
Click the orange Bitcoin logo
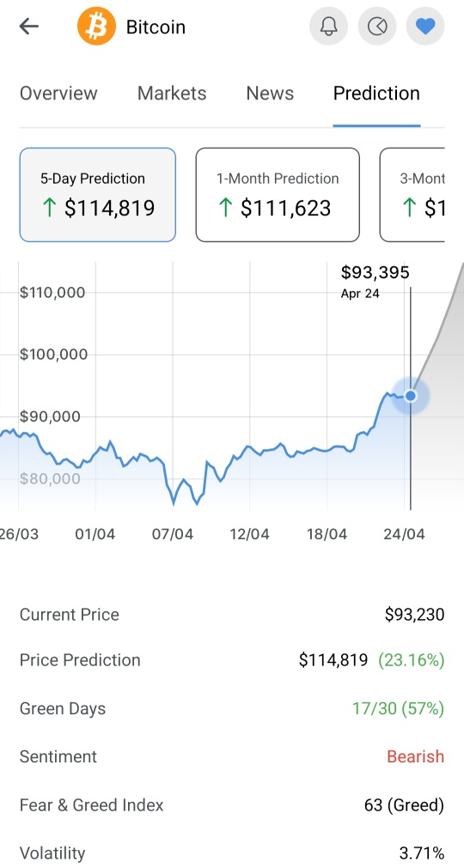96,26
